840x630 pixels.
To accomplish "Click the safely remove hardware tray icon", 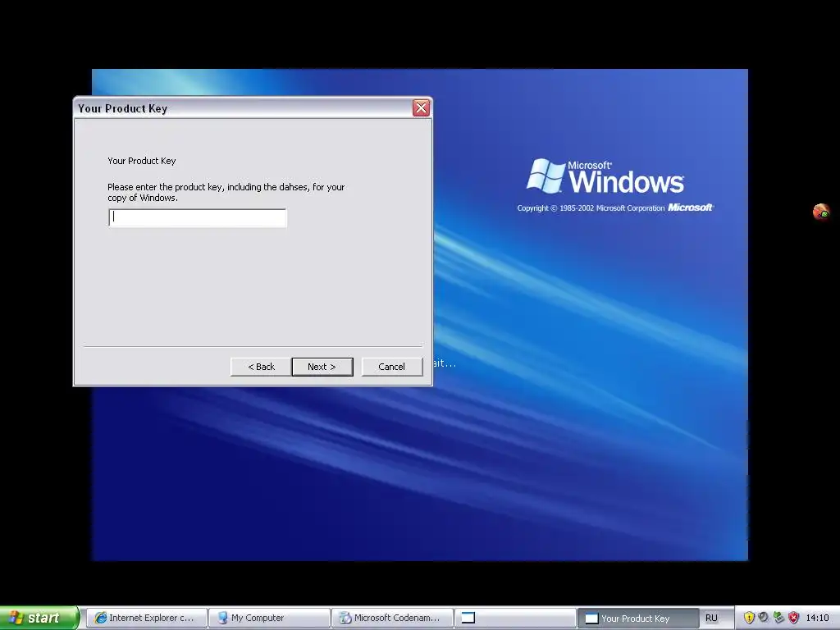I will (x=779, y=618).
